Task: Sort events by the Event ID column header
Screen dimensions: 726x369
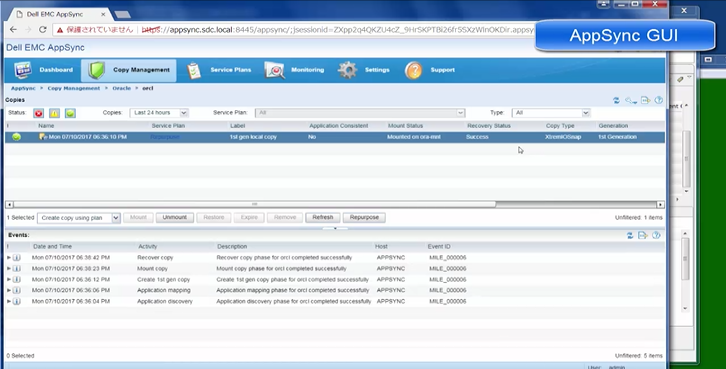Action: coord(439,247)
